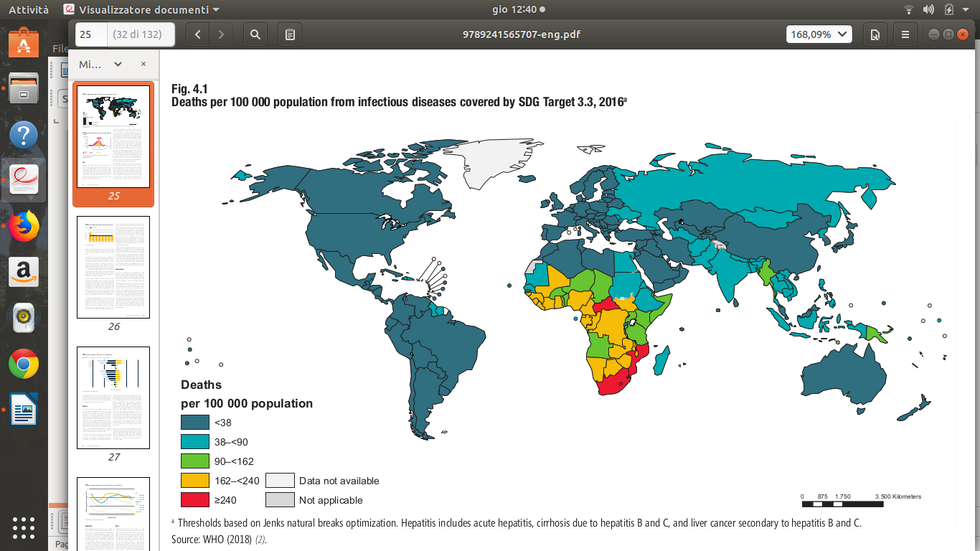
Task: Open the battery status indicator
Action: click(949, 10)
